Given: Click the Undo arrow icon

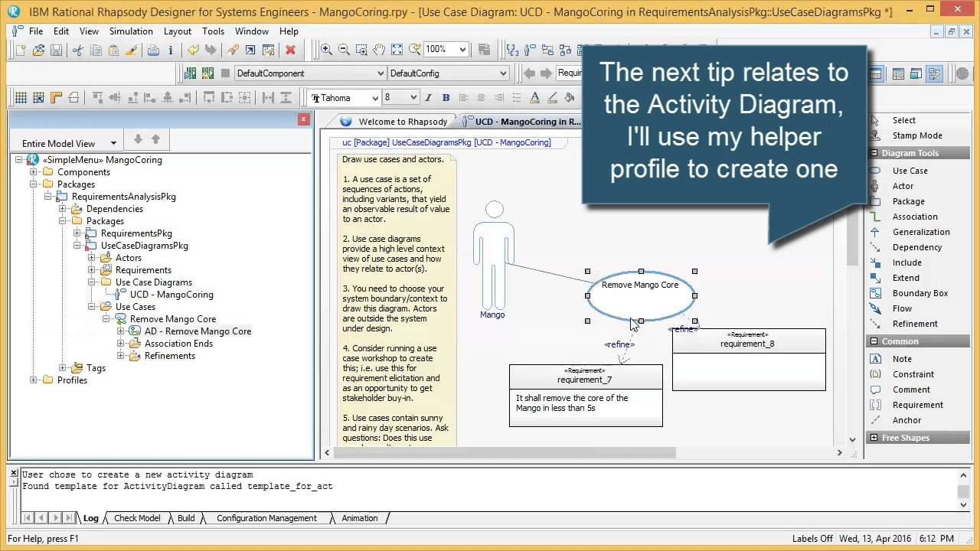Looking at the screenshot, I should [x=193, y=50].
